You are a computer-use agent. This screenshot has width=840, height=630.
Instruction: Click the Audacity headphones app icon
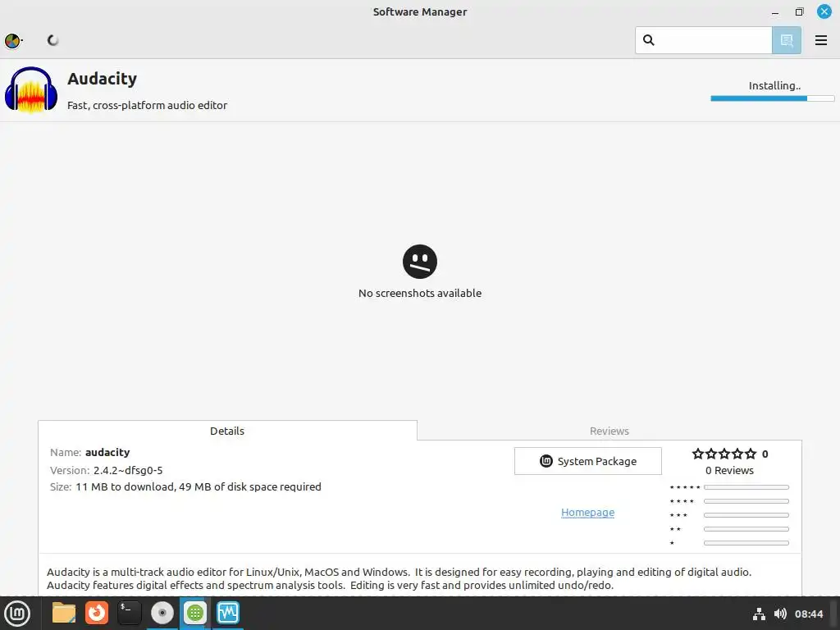pos(31,90)
